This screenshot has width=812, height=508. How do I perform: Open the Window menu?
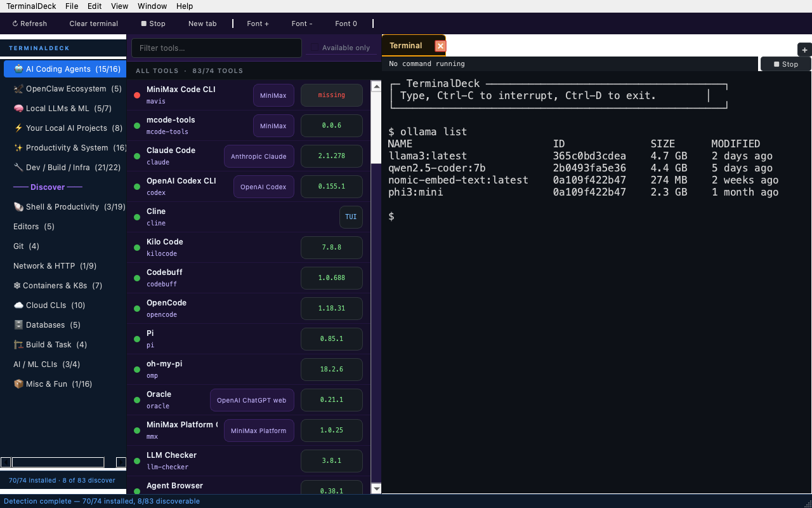152,6
